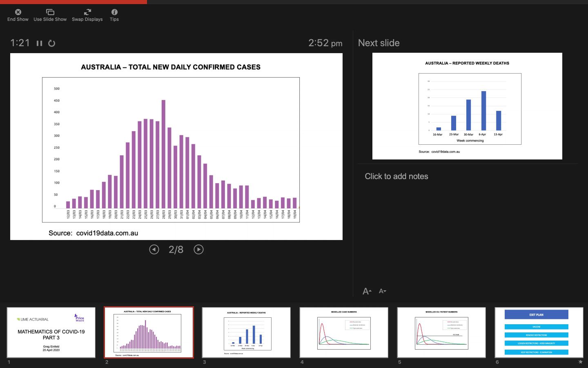Screen dimensions: 588x368
Task: Pause the presentation timer
Action: pyautogui.click(x=39, y=43)
